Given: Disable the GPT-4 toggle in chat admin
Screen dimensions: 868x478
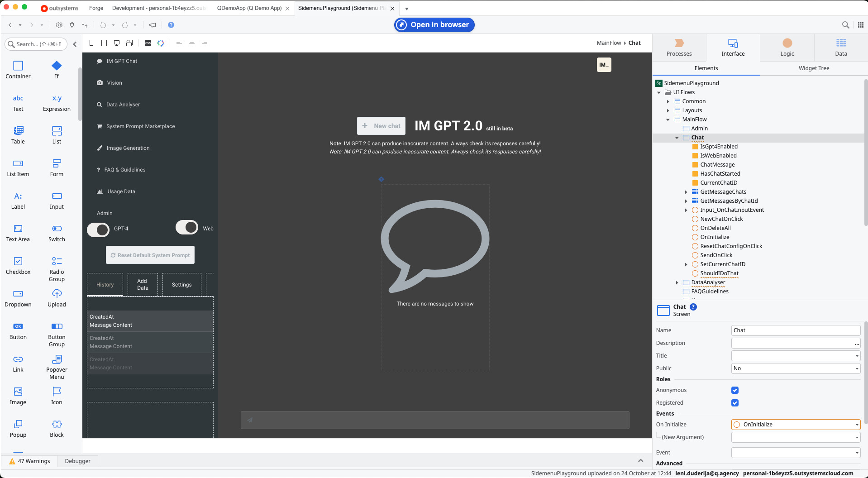Looking at the screenshot, I should pos(98,230).
